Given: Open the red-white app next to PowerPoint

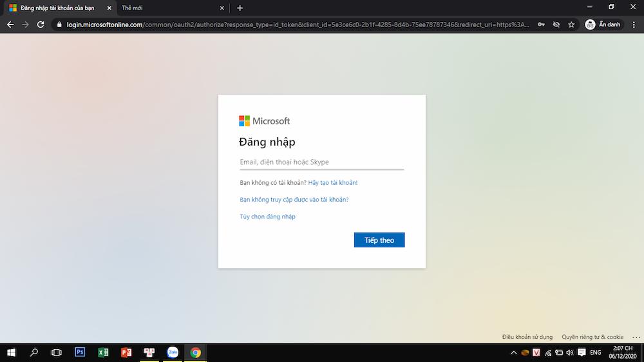Looking at the screenshot, I should (x=149, y=352).
